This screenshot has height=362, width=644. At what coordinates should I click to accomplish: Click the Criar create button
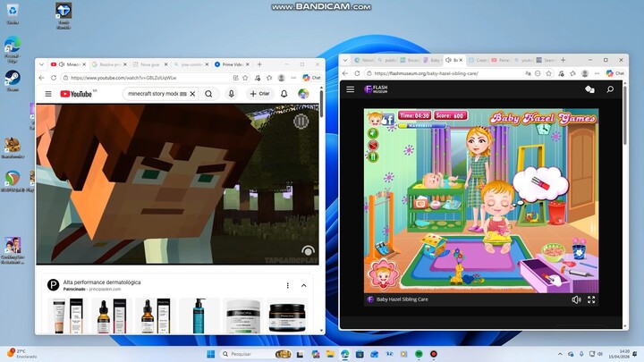pos(259,93)
